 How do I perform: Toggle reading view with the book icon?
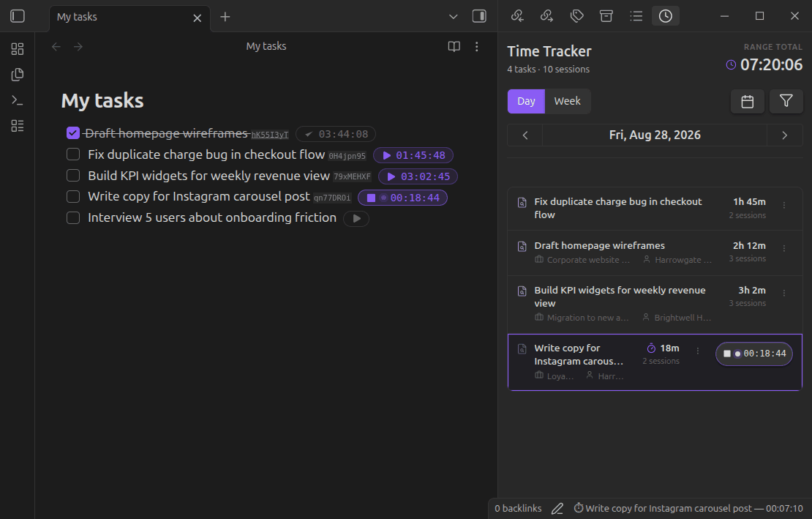pyautogui.click(x=454, y=47)
